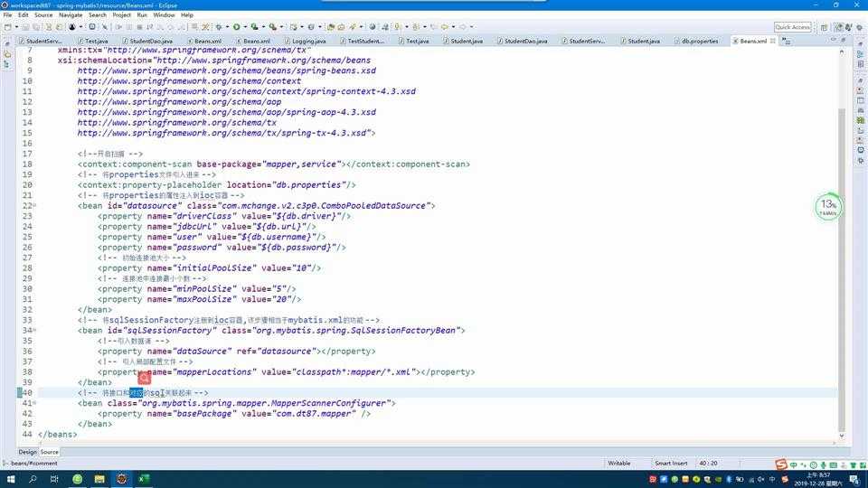Click the Smart Insert status bar entry
Viewport: 868px width, 488px height.
tap(671, 463)
